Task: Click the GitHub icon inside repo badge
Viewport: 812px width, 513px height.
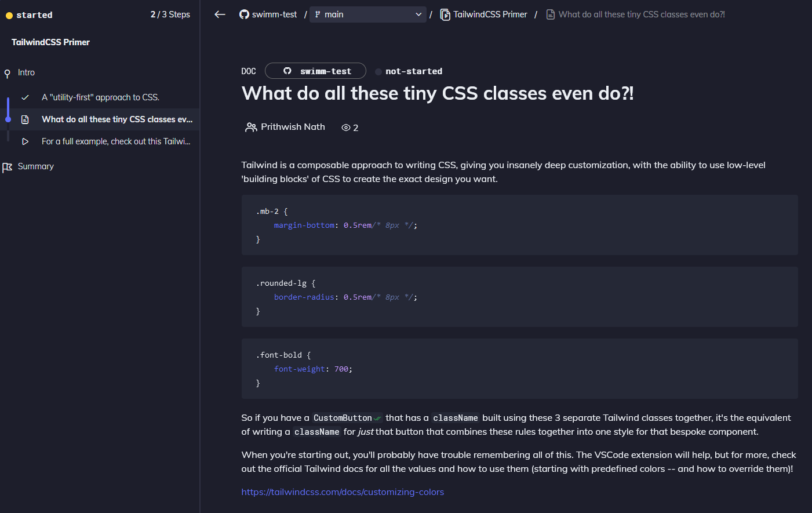Action: 287,71
